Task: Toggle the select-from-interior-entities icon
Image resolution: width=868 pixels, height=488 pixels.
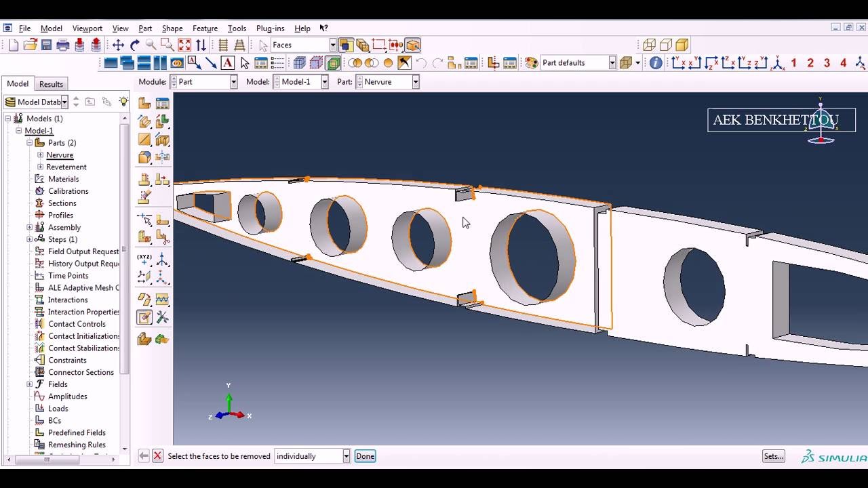Action: (413, 45)
